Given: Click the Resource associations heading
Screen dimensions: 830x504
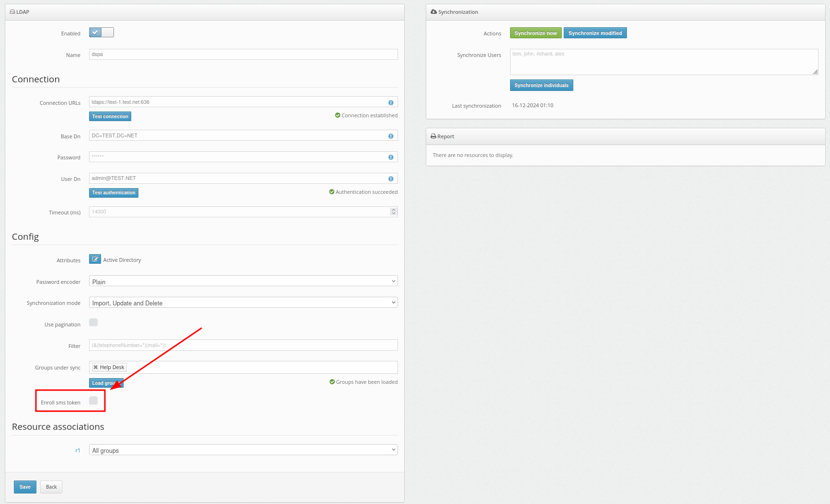Looking at the screenshot, I should [58, 426].
